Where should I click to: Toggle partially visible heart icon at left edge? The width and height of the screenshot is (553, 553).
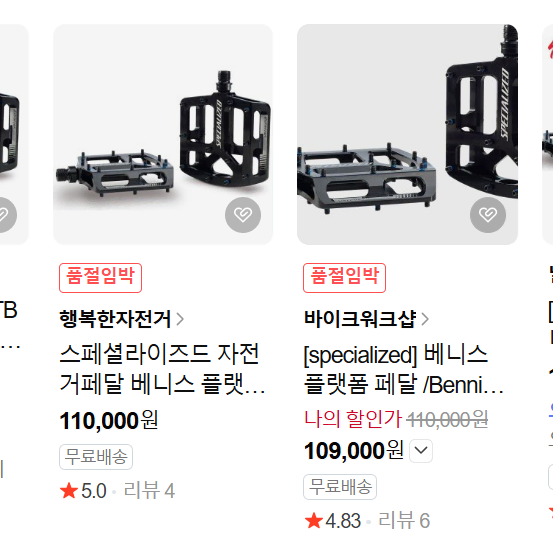coord(4,215)
